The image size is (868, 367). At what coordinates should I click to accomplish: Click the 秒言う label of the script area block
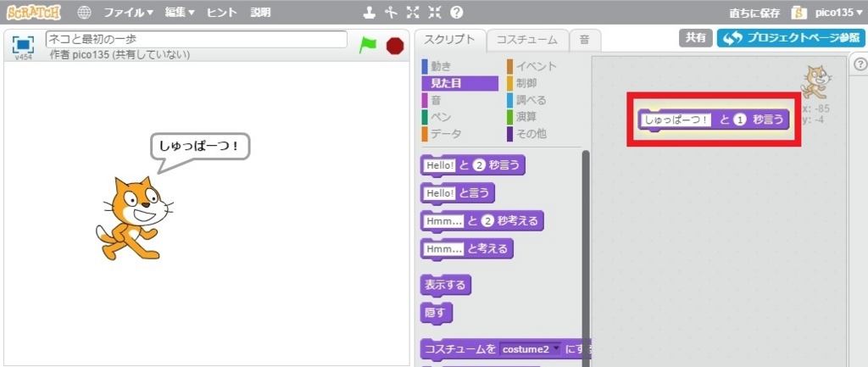point(768,120)
